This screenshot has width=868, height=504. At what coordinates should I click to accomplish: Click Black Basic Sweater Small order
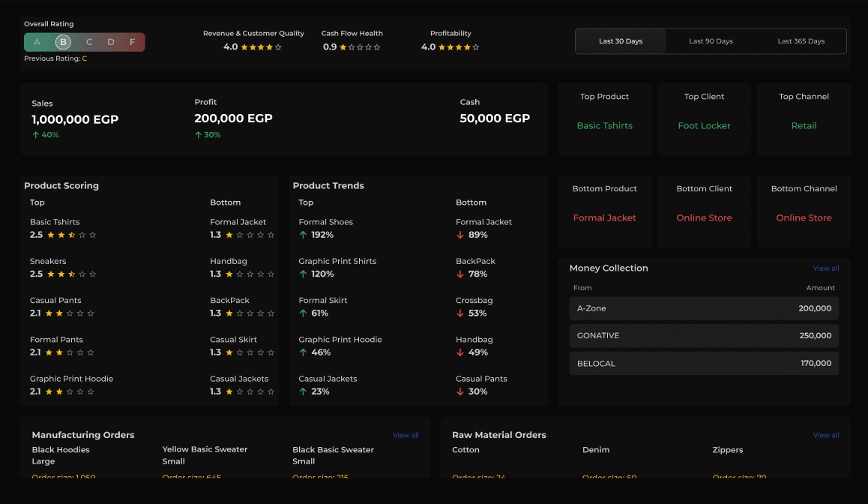click(x=334, y=462)
